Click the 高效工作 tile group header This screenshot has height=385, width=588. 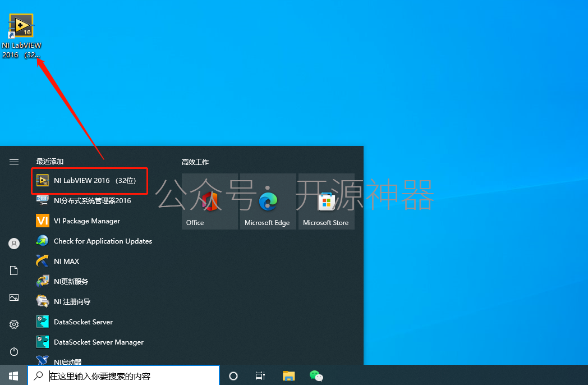click(x=195, y=162)
